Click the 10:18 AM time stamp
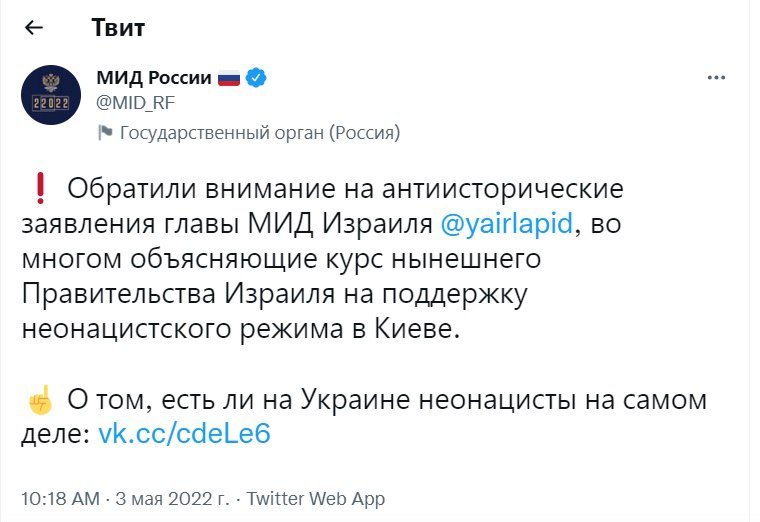 click(x=60, y=498)
